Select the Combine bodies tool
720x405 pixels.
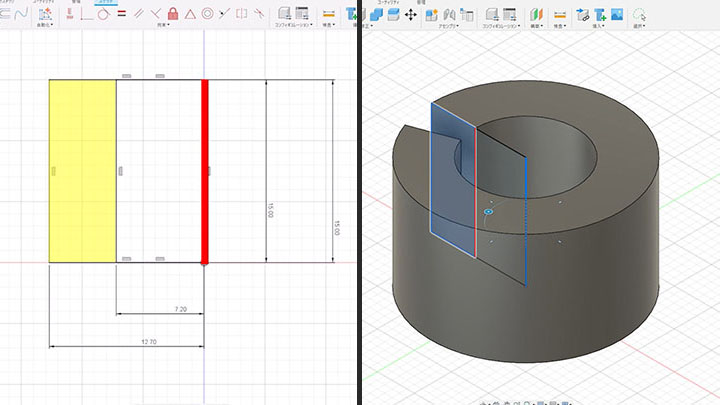click(x=377, y=15)
